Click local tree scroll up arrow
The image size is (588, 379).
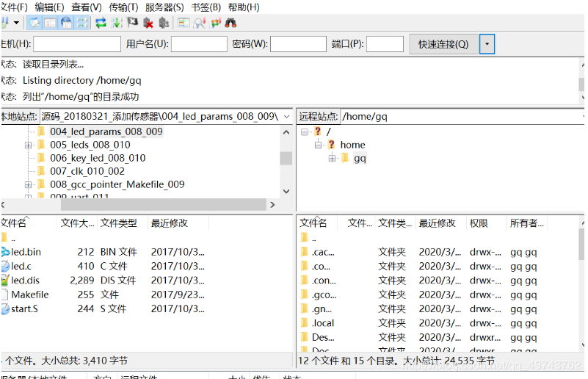click(x=286, y=132)
